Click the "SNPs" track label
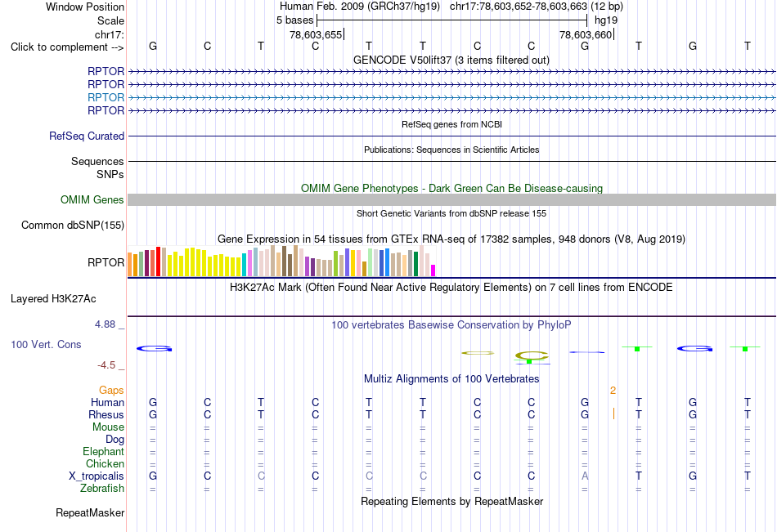 (110, 174)
